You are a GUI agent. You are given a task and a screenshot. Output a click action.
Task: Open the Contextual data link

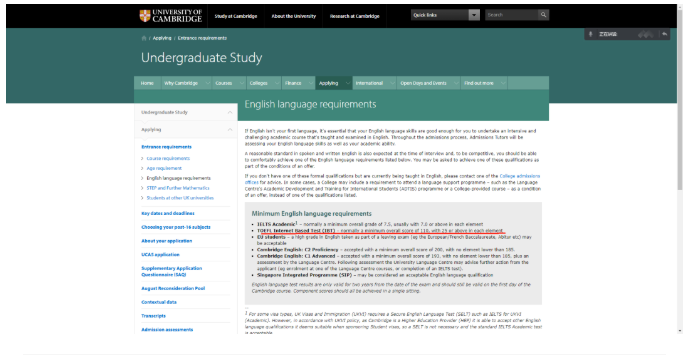point(159,303)
